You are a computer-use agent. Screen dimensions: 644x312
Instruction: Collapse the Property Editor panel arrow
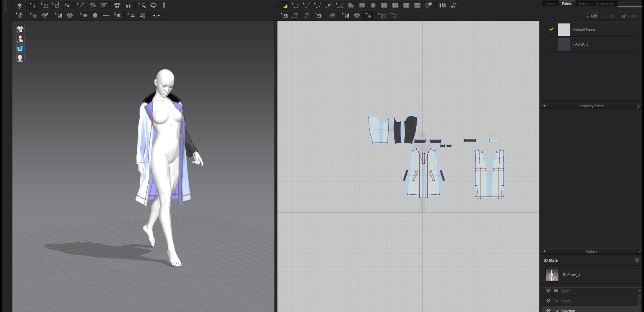coord(544,106)
